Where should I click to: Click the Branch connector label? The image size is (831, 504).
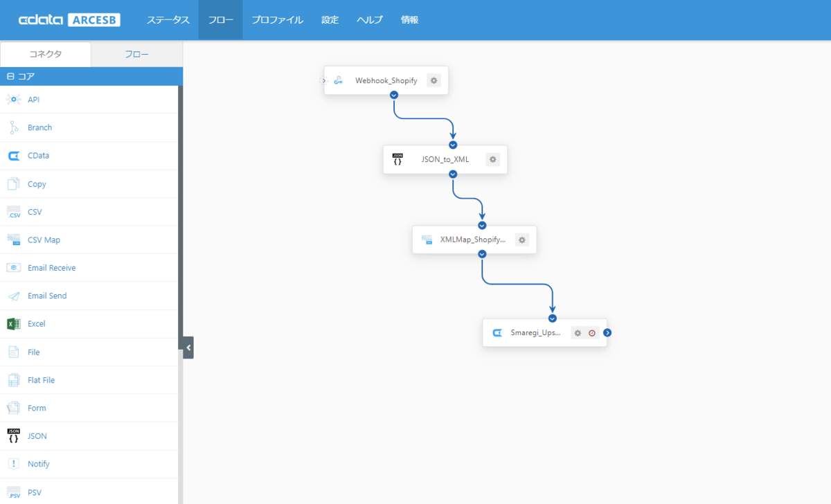pos(39,127)
